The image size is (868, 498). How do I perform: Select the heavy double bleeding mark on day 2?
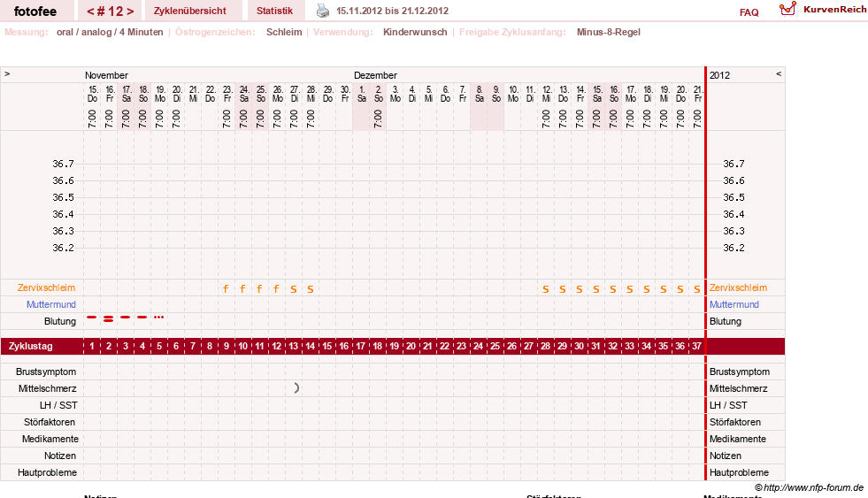click(109, 318)
